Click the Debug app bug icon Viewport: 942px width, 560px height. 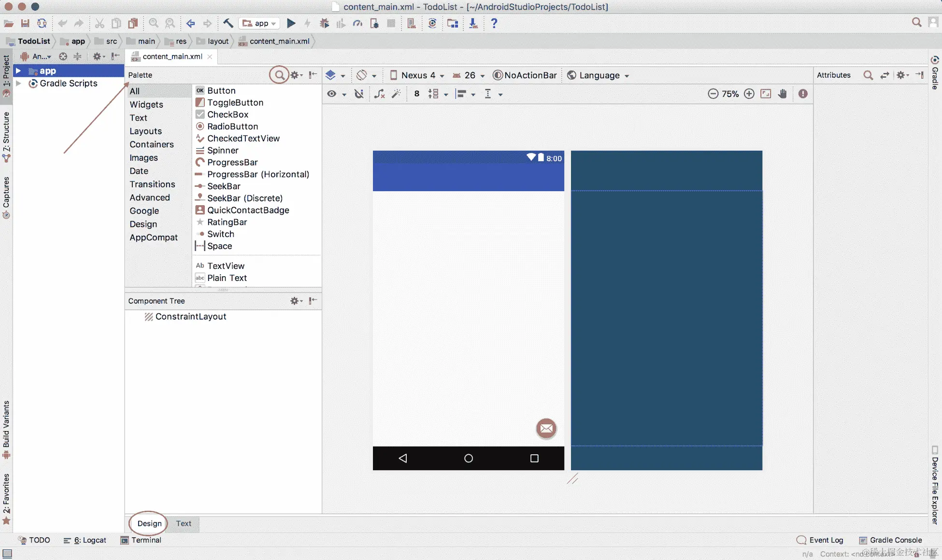(324, 23)
